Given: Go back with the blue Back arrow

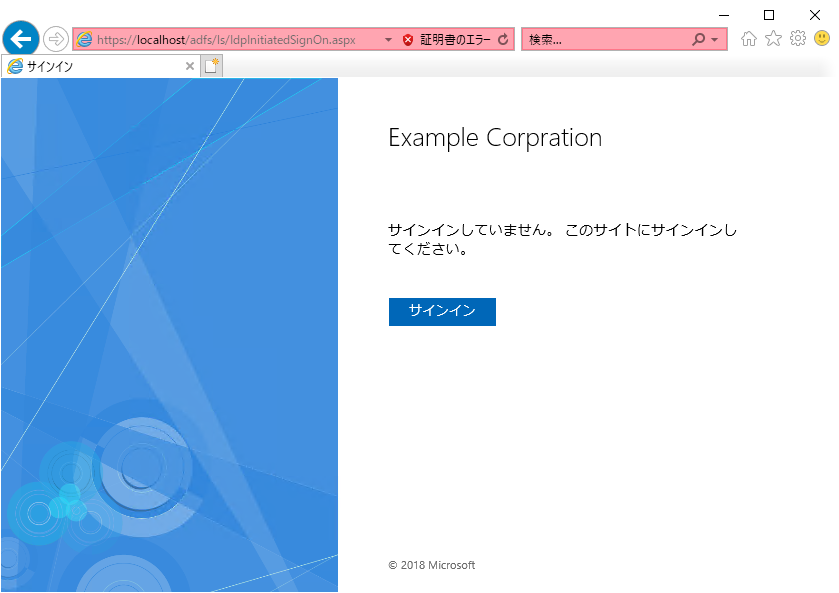Looking at the screenshot, I should (21, 39).
